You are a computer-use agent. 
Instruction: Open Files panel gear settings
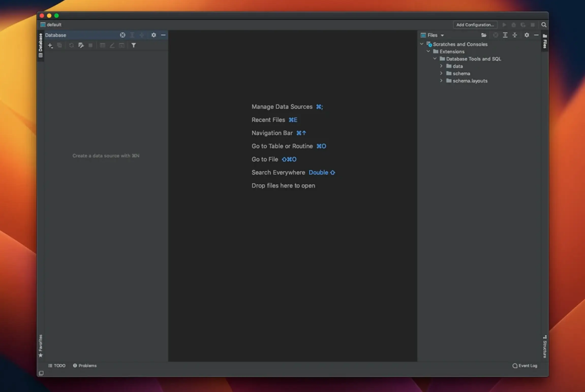point(527,35)
